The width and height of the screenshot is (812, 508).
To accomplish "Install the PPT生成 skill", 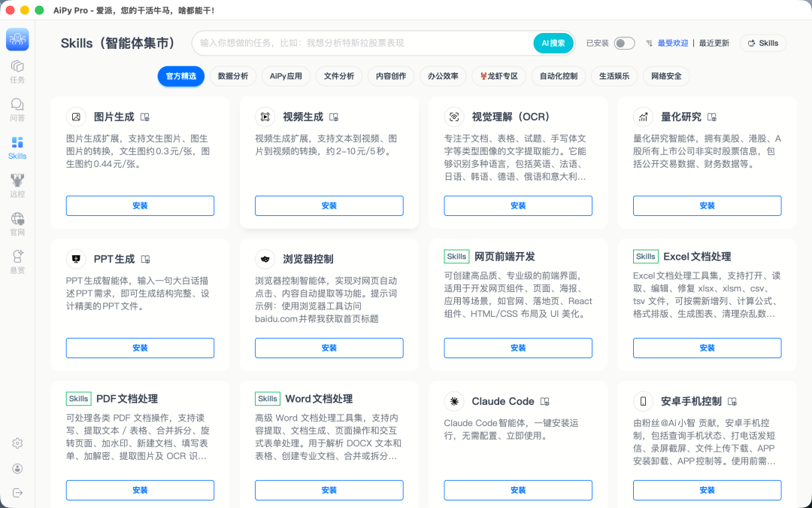I will [140, 348].
